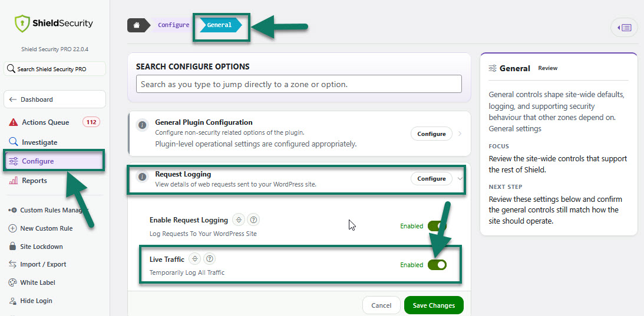
Task: Click up-down icon beside Enable Request Logging
Action: pos(239,220)
